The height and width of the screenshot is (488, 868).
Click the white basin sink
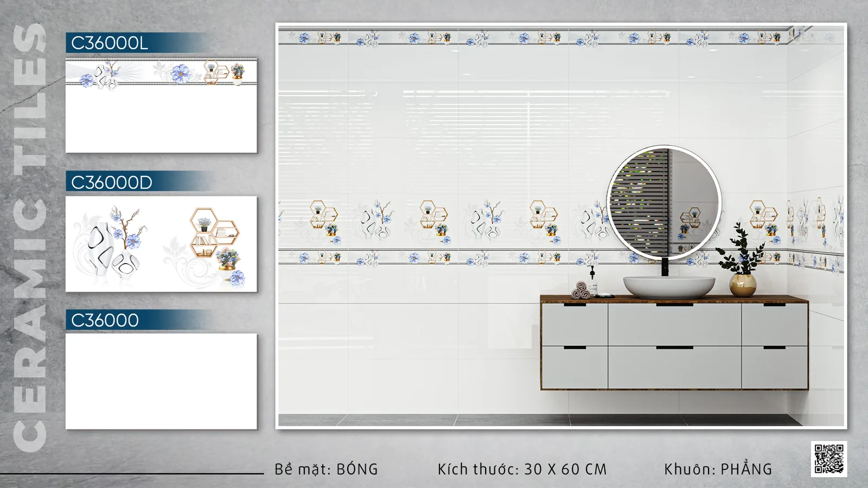pyautogui.click(x=668, y=286)
